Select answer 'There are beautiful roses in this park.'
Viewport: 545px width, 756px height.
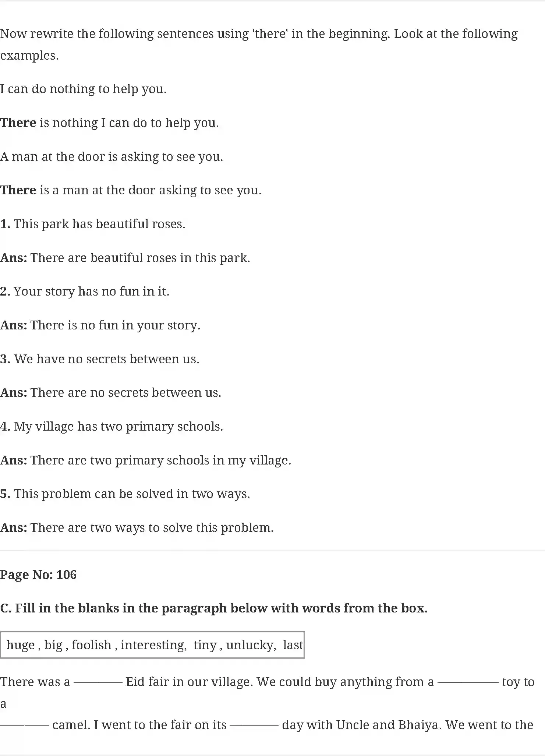(x=140, y=258)
